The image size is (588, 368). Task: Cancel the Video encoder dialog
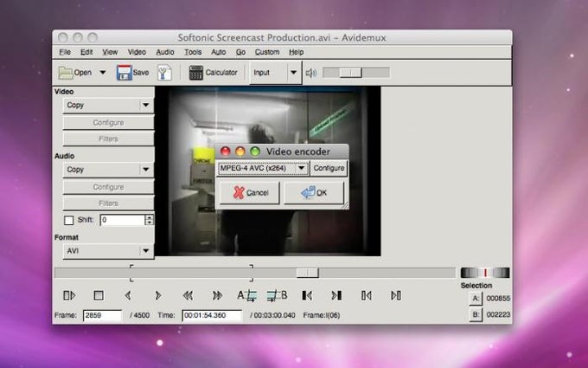click(x=250, y=192)
